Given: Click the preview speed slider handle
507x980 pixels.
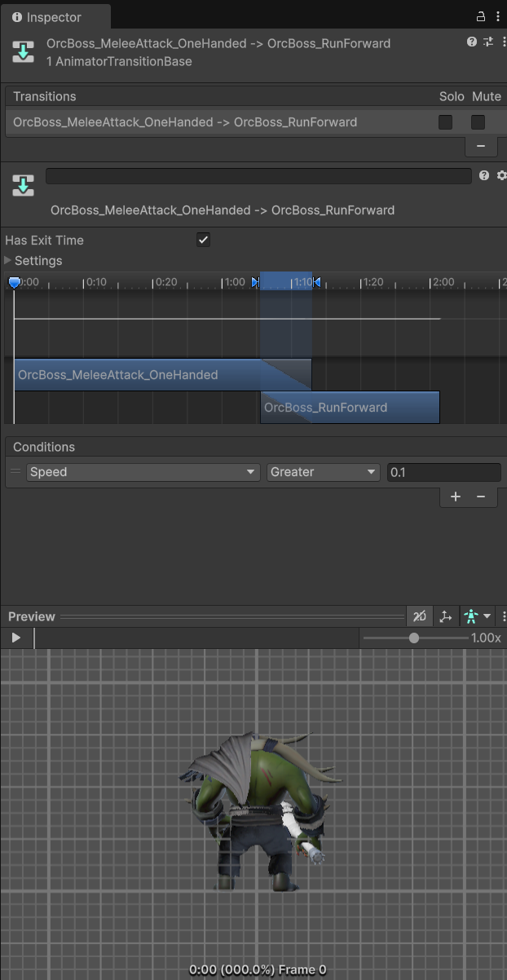Looking at the screenshot, I should [x=414, y=638].
